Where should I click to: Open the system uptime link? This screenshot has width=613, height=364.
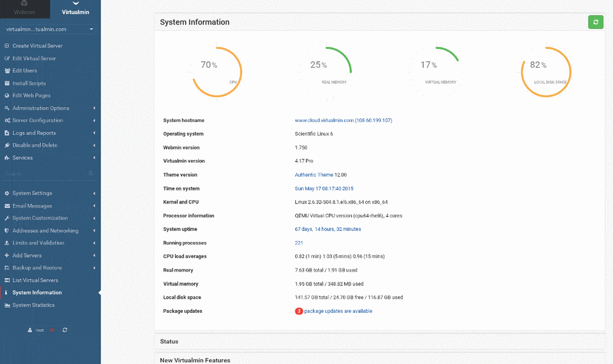pos(327,229)
